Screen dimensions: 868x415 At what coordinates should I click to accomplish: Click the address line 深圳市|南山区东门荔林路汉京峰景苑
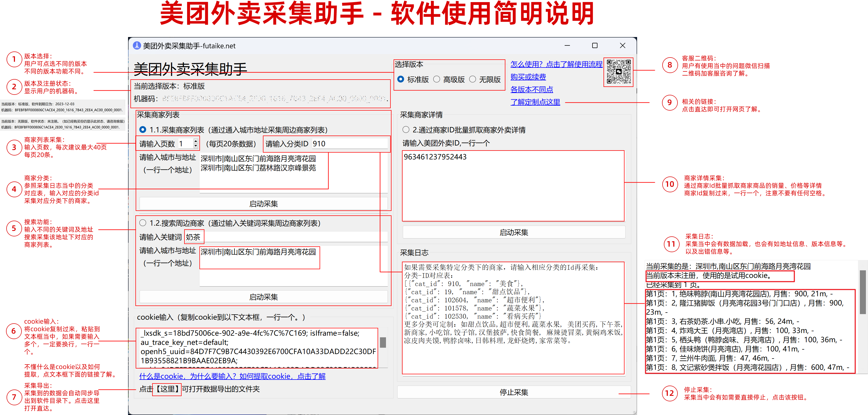click(258, 168)
